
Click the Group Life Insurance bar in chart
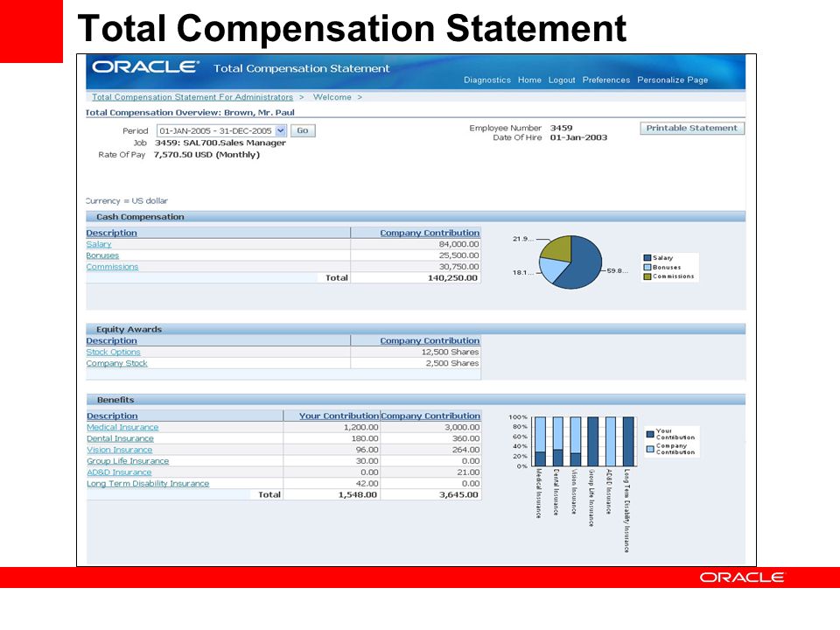pyautogui.click(x=593, y=441)
